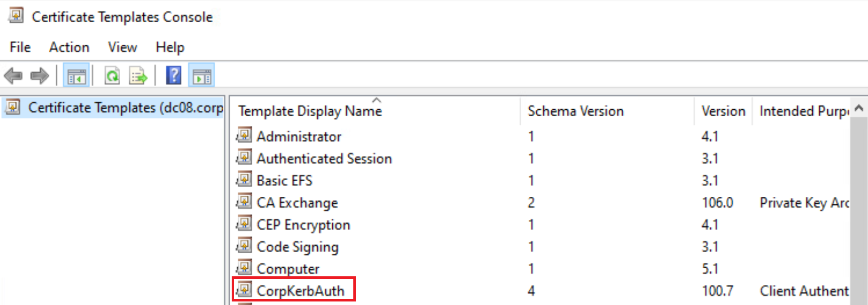The height and width of the screenshot is (305, 868).
Task: Click the Forward arrow toolbar icon
Action: (x=39, y=76)
